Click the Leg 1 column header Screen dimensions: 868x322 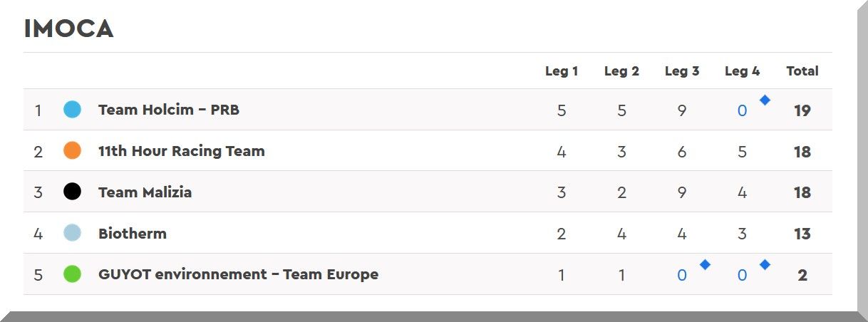[x=562, y=71]
